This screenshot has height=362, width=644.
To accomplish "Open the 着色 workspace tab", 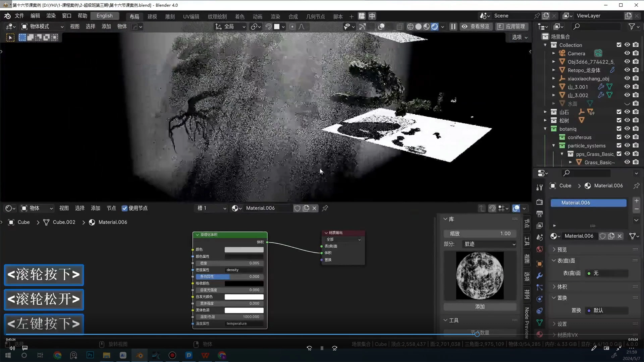I will click(x=239, y=16).
